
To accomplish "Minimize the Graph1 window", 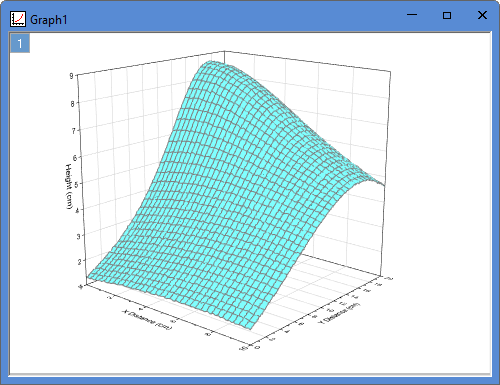I will point(412,15).
